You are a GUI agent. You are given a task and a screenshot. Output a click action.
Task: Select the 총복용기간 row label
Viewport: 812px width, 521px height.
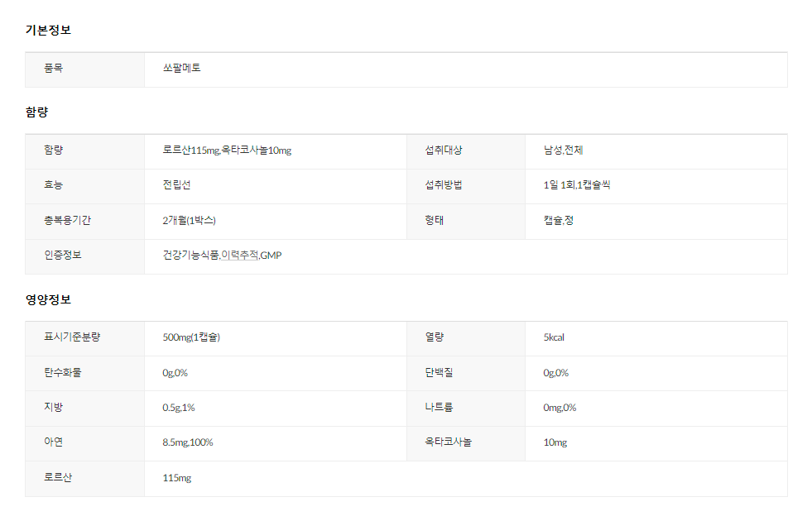pos(68,221)
